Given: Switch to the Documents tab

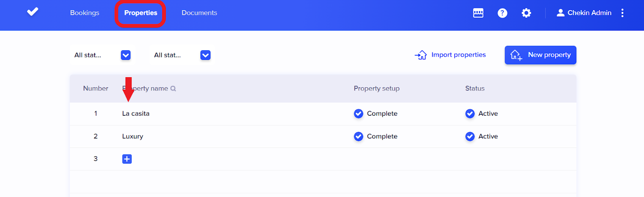Looking at the screenshot, I should point(199,13).
